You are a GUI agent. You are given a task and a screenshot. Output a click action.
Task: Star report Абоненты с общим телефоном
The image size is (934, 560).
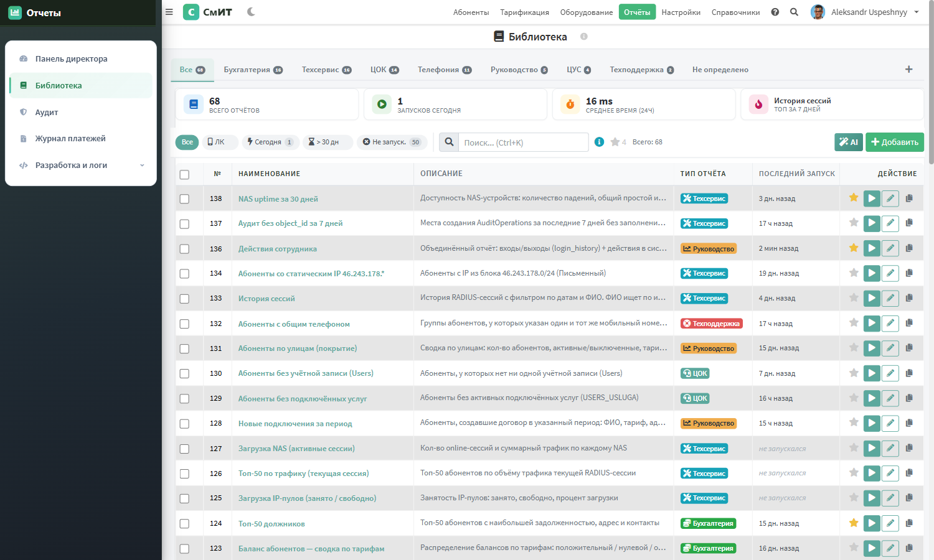click(x=854, y=323)
